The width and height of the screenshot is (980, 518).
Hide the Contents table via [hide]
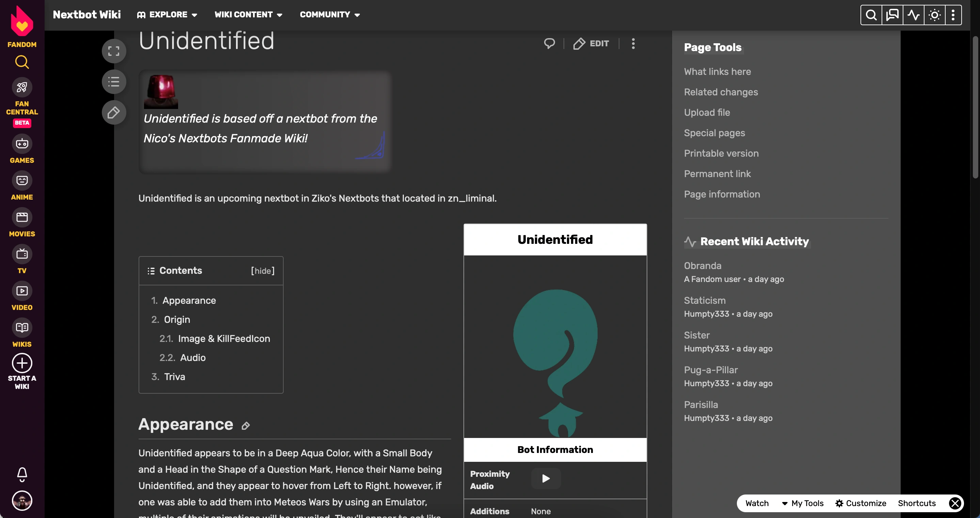click(x=263, y=271)
